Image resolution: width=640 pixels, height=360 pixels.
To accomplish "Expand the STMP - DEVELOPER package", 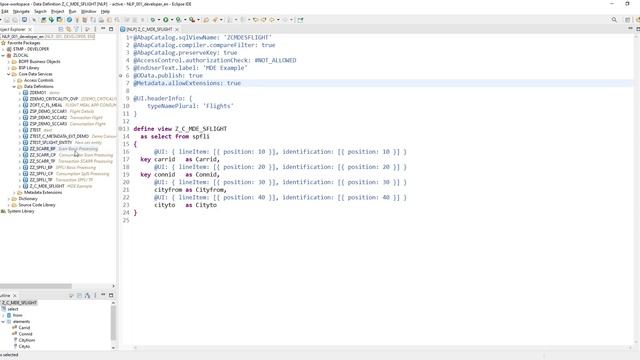I will (x=3, y=49).
